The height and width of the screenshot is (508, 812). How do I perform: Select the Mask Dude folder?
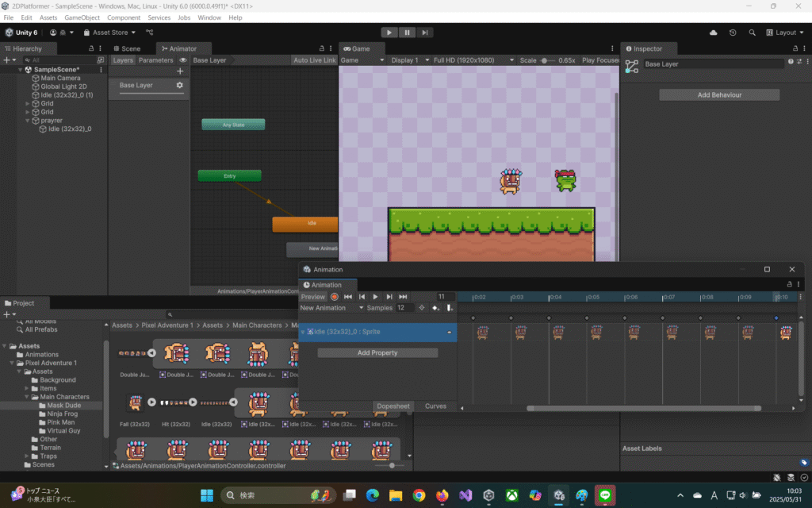(x=63, y=406)
